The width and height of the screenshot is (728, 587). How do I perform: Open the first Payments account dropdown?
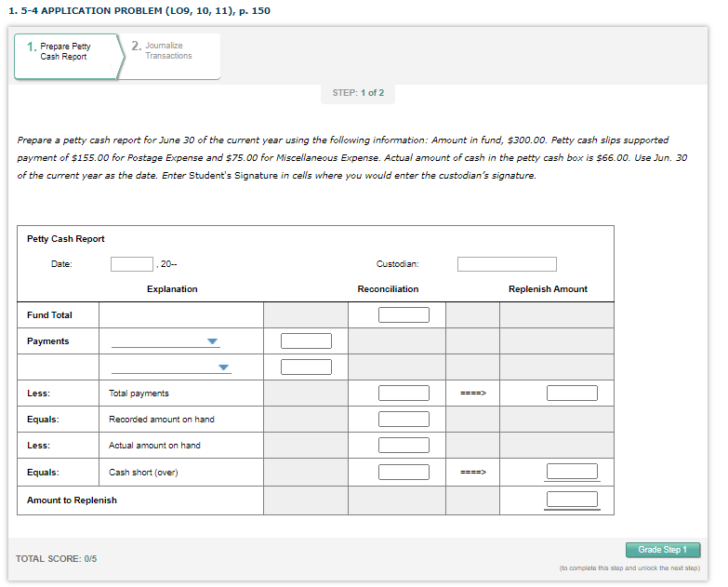point(165,341)
